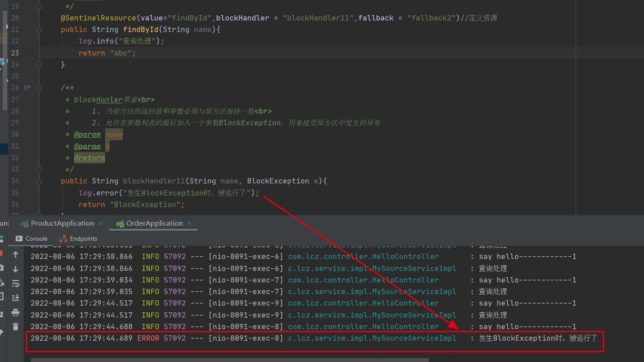
Task: Toggle scroll to end of console
Action: [16, 298]
